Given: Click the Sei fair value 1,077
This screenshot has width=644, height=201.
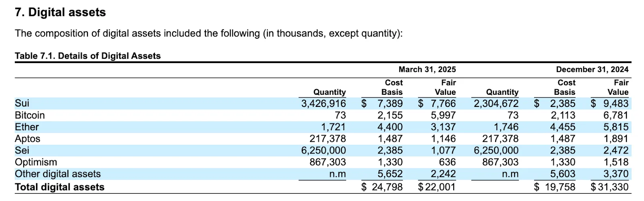Looking at the screenshot, I should tap(443, 150).
